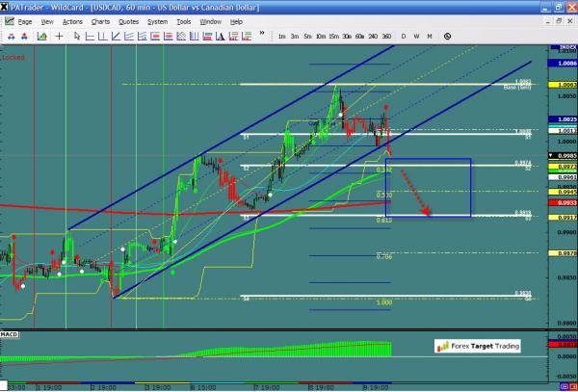The width and height of the screenshot is (578, 392).
Task: Open the Window menu
Action: click(211, 20)
